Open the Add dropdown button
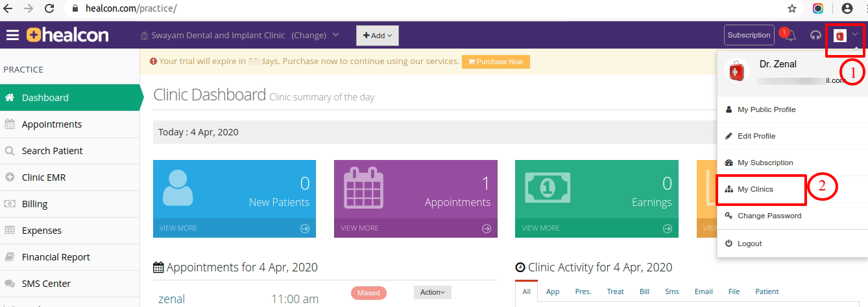This screenshot has height=307, width=868. coord(378,36)
